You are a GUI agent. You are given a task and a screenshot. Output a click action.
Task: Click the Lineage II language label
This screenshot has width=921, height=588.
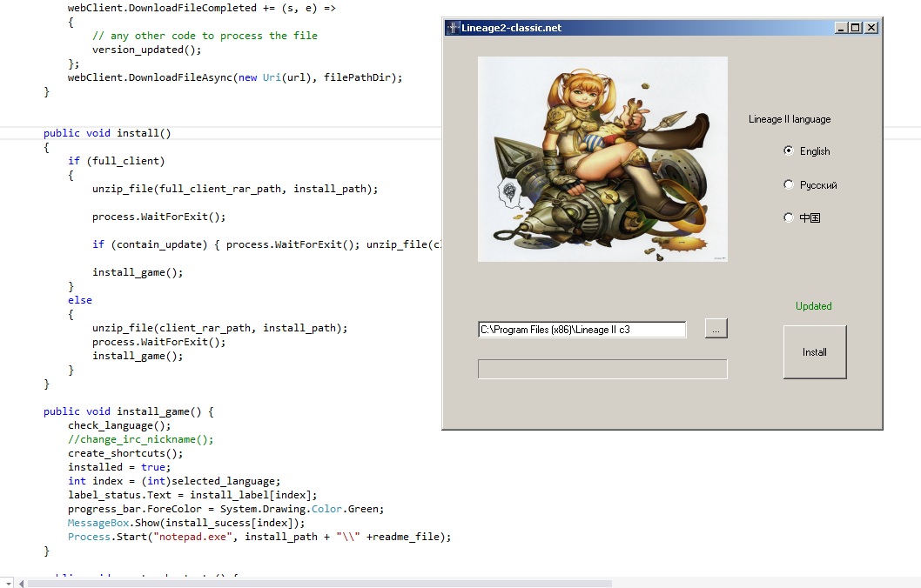[790, 119]
